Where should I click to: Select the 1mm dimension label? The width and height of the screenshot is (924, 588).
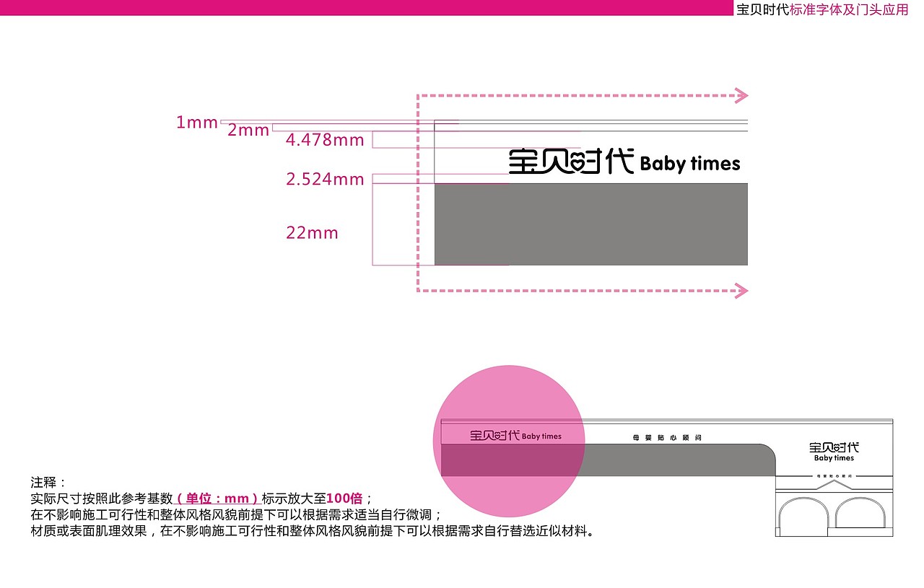[197, 123]
